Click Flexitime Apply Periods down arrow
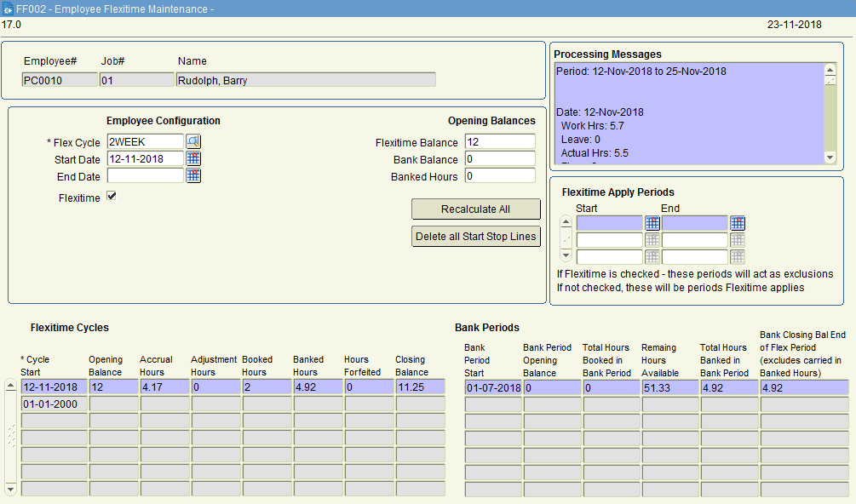Image resolution: width=856 pixels, height=504 pixels. point(566,255)
